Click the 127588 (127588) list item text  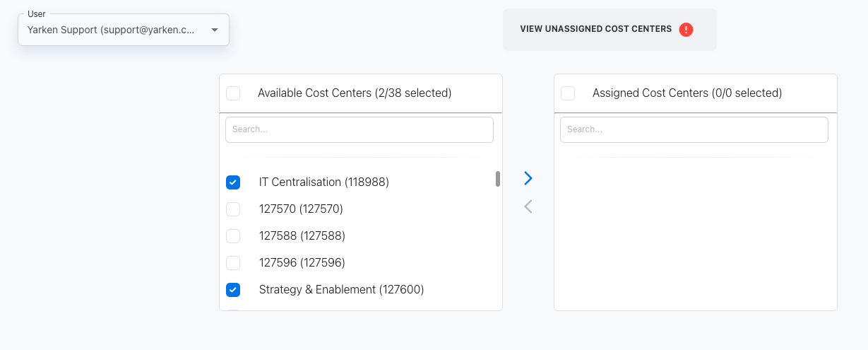coord(302,236)
